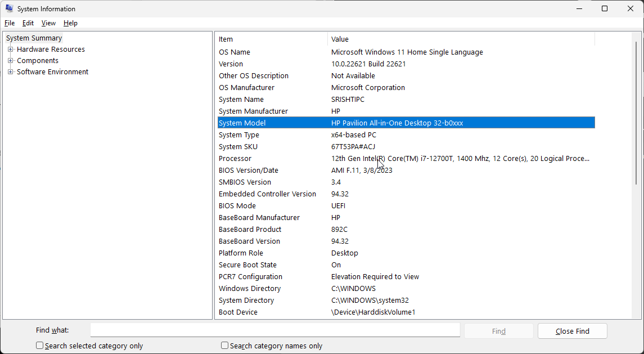This screenshot has height=354, width=644.
Task: Select the Embedded Controller Version row
Action: click(406, 194)
